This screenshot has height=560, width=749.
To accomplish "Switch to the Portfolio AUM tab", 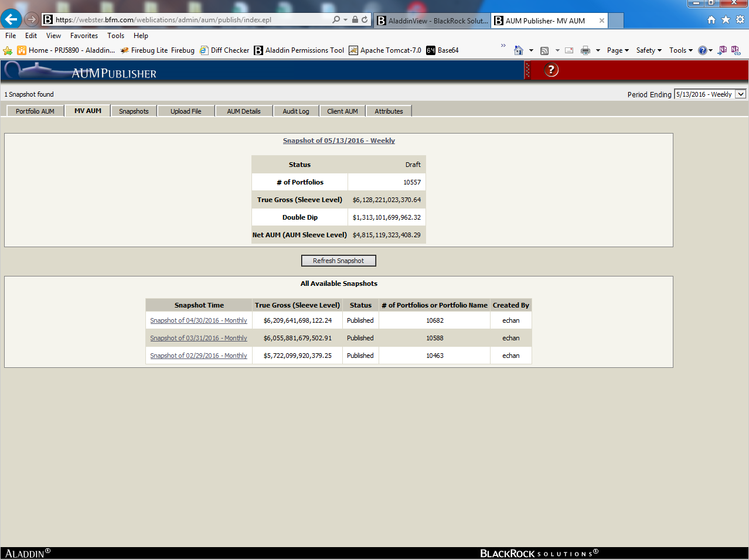I will tap(35, 111).
